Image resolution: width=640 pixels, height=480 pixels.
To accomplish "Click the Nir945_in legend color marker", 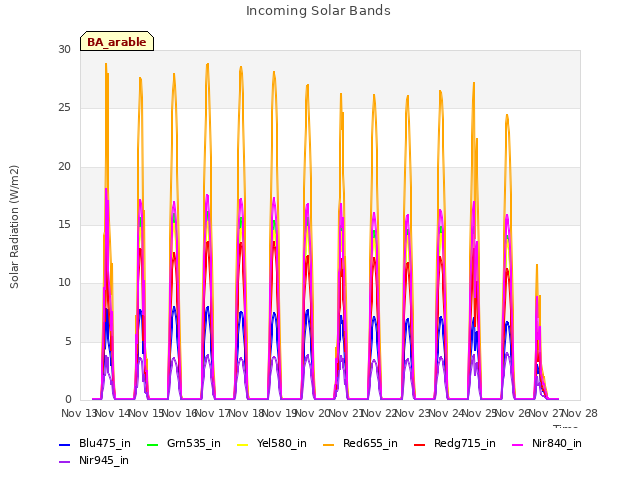I will pyautogui.click(x=64, y=462).
